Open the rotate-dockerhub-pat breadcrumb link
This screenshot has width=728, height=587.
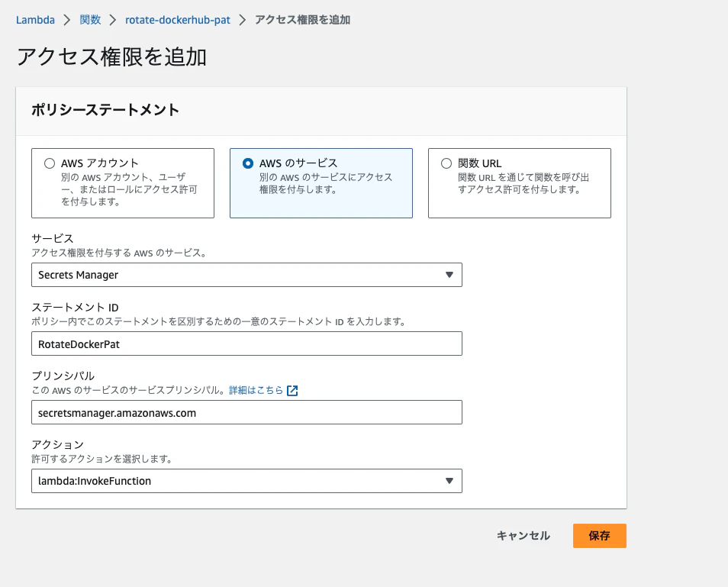[177, 20]
